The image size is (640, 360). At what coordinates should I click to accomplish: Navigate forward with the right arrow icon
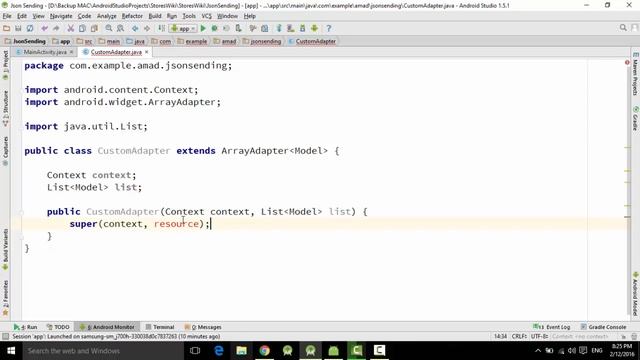pyautogui.click(x=147, y=28)
